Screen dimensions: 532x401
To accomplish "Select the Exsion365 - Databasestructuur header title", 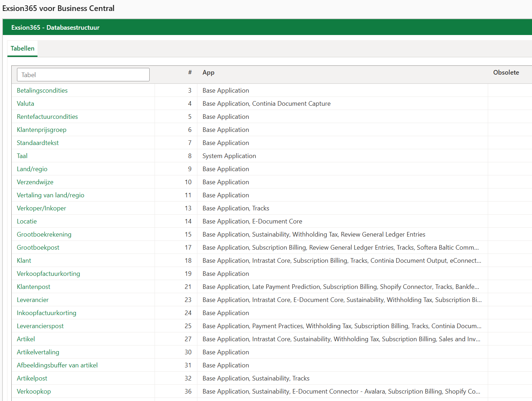I will point(55,28).
